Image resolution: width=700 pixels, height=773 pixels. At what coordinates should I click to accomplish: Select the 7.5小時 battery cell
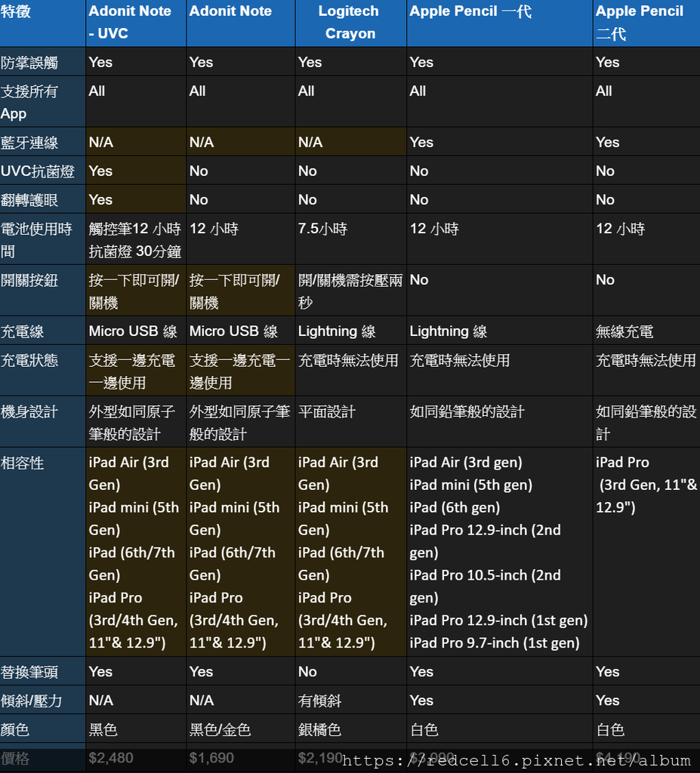(x=350, y=239)
